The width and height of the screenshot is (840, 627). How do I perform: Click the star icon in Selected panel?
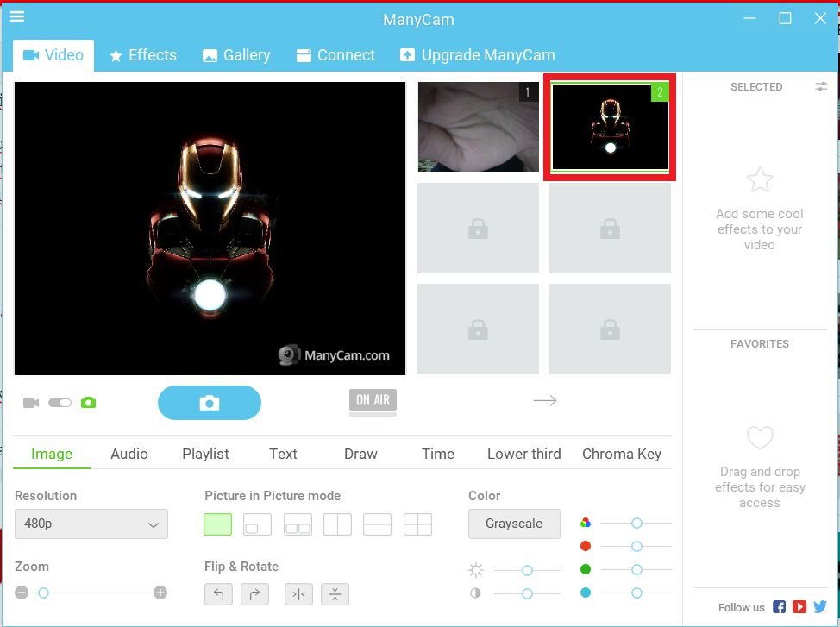(760, 179)
